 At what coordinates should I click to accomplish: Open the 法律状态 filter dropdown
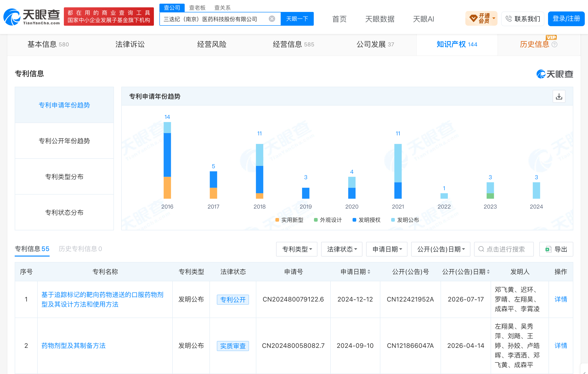click(x=342, y=249)
